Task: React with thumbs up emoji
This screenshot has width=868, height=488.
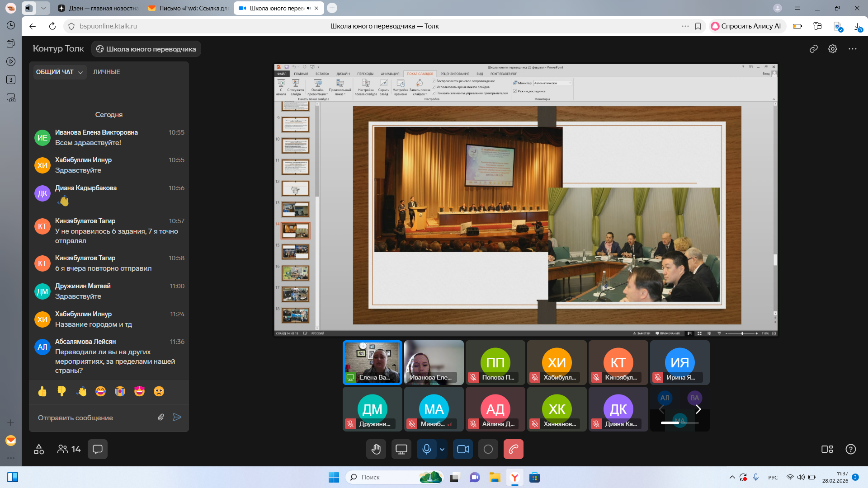Action: point(42,391)
